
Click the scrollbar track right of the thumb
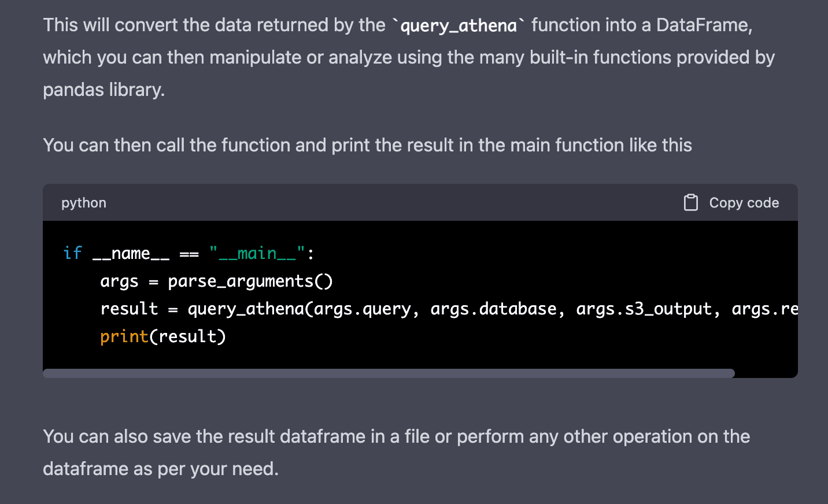tap(766, 373)
